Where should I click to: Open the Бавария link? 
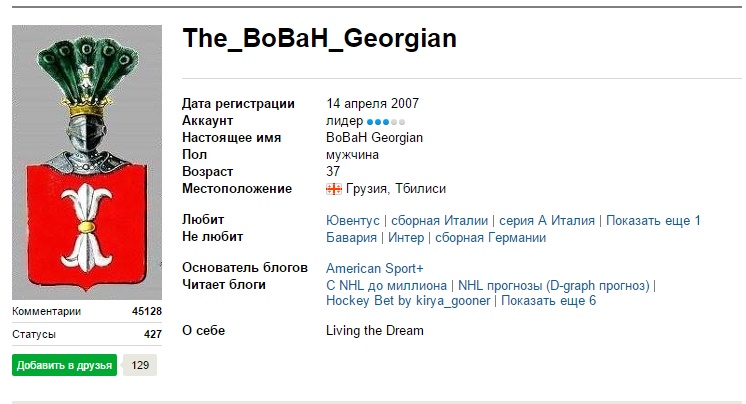pos(351,238)
